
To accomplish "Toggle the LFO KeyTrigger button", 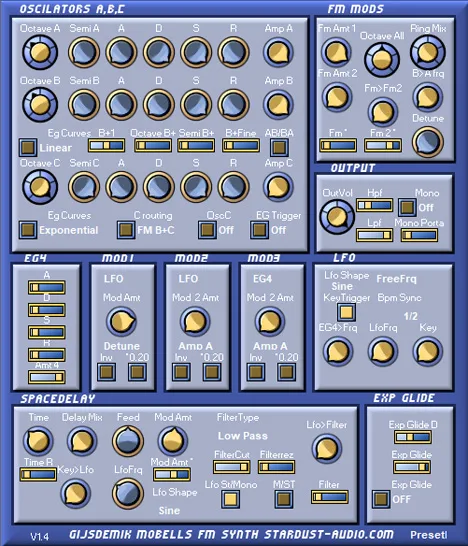I will point(346,312).
